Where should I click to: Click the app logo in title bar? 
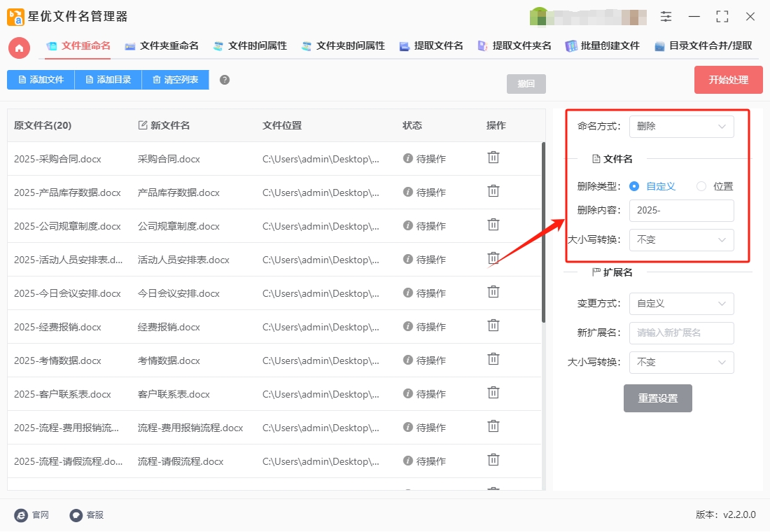(x=15, y=17)
